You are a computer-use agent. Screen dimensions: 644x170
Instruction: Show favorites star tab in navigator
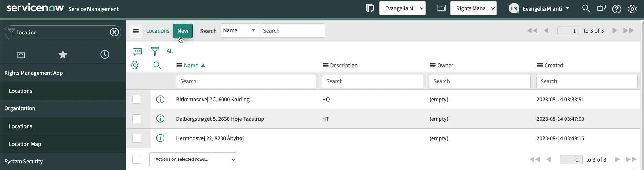pyautogui.click(x=63, y=55)
